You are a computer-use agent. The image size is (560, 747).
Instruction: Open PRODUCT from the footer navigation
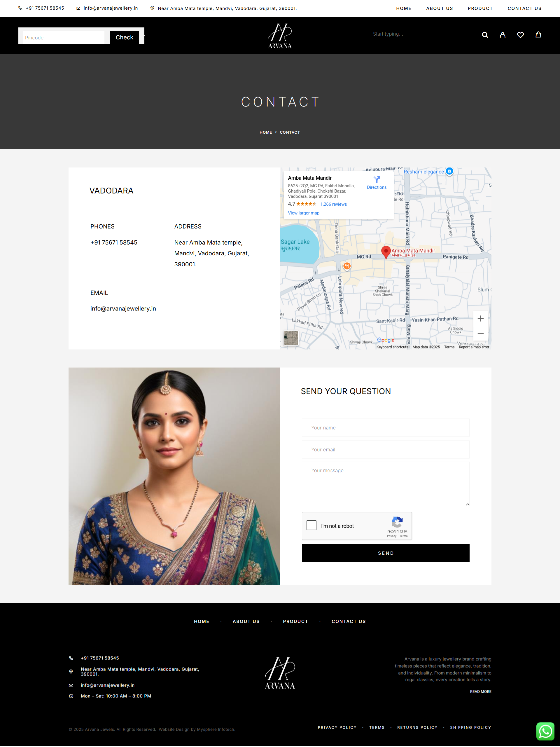click(x=295, y=621)
